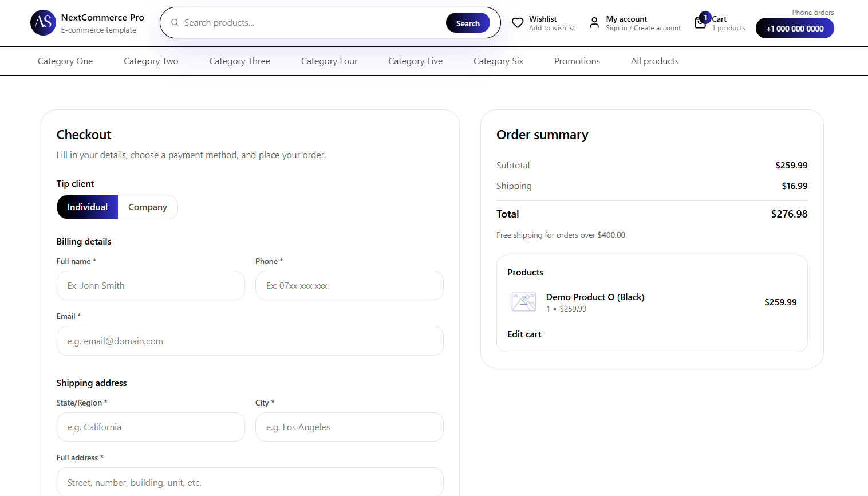This screenshot has height=496, width=868.
Task: Click the City input field
Action: pos(349,427)
